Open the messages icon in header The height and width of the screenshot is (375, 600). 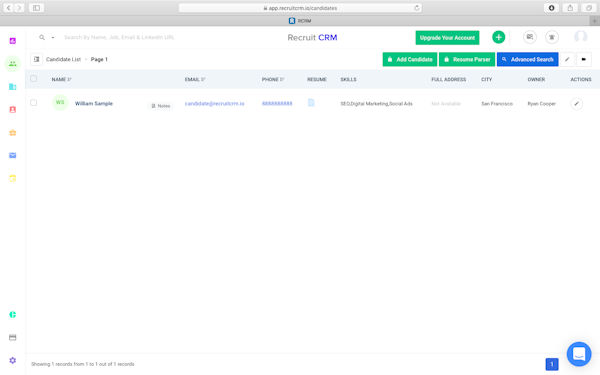(x=530, y=37)
